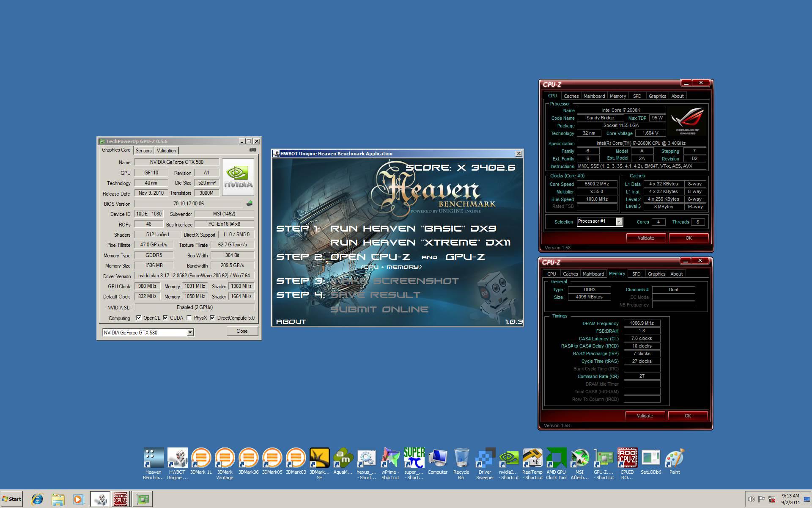Screen dimensions: 812x508
Task: Click OK in lower CPU-Z window
Action: pos(688,416)
